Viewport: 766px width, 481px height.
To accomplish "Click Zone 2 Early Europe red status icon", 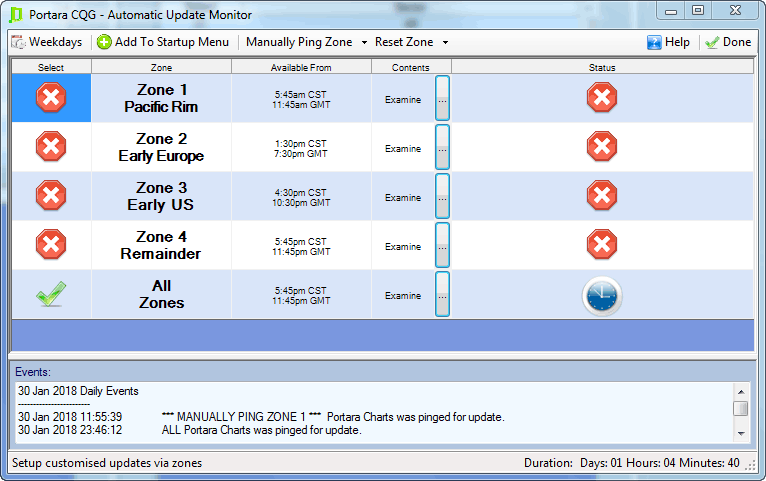I will (x=602, y=146).
